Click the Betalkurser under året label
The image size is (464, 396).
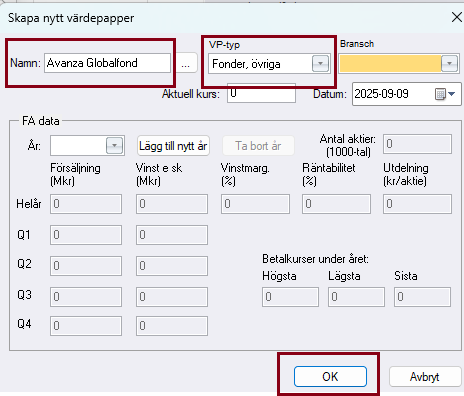point(315,259)
